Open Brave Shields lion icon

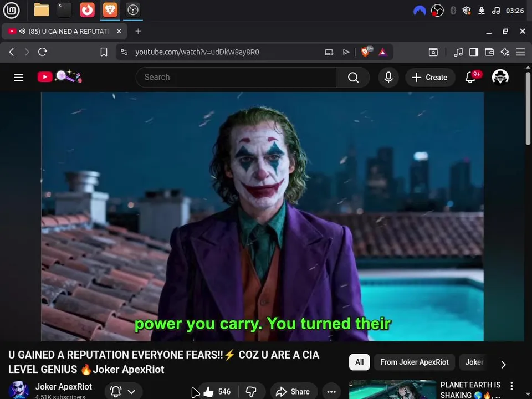(366, 52)
